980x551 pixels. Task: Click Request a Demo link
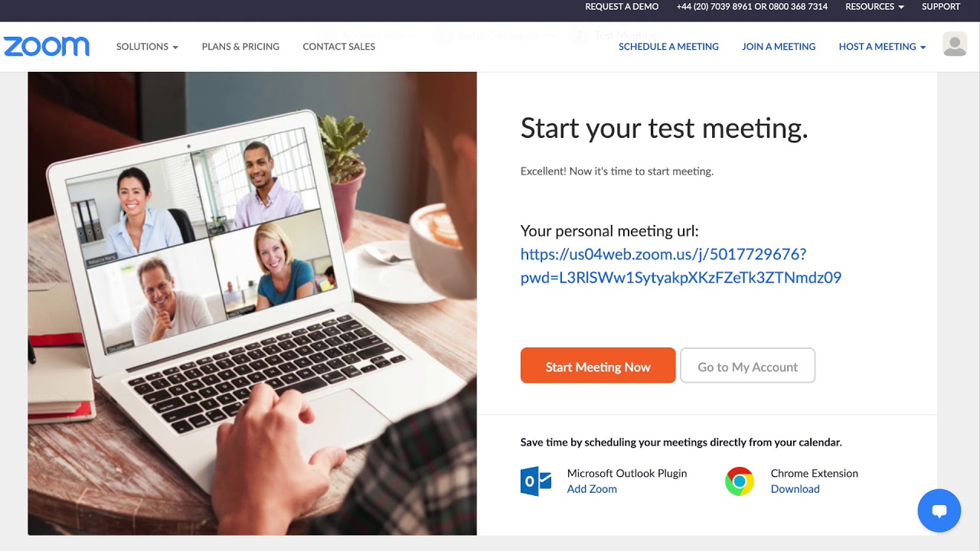(x=622, y=7)
